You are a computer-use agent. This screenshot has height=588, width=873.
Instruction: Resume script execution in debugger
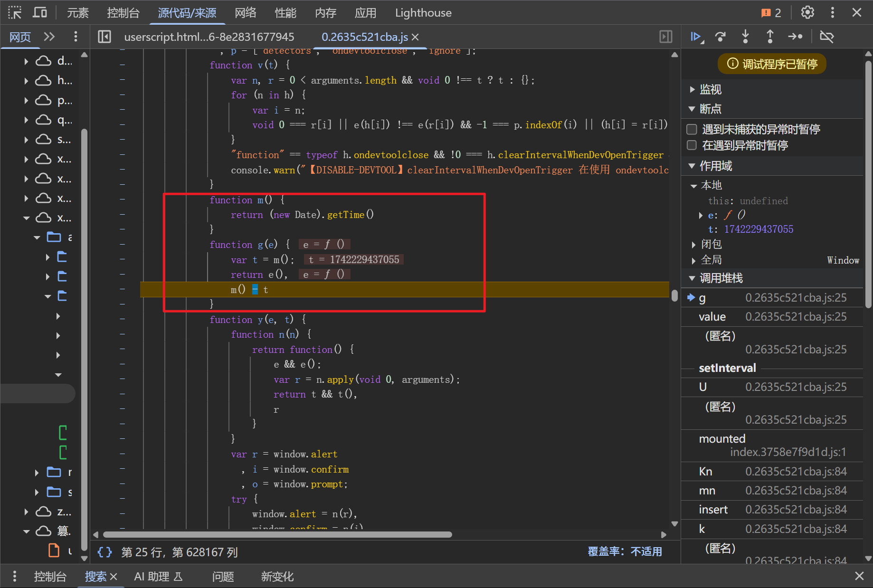click(x=696, y=37)
